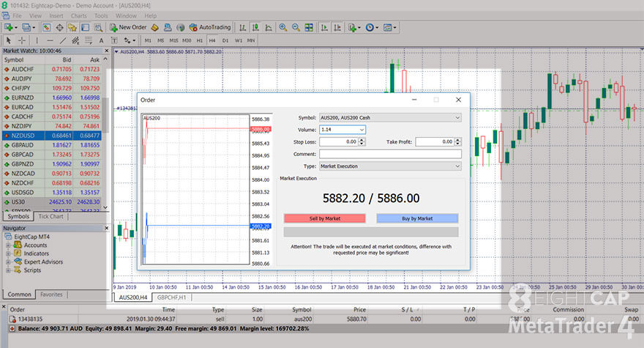Select the Fibonacci retracement tool

click(x=89, y=40)
